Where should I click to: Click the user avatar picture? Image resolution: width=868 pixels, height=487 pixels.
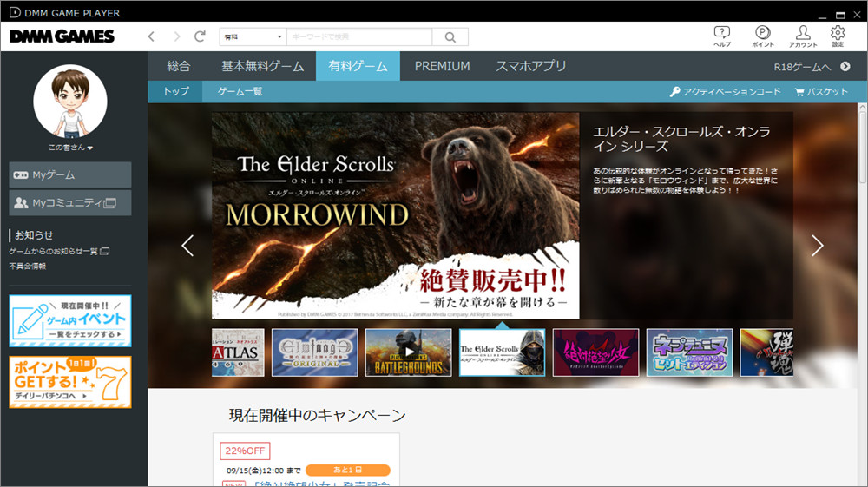(70, 102)
